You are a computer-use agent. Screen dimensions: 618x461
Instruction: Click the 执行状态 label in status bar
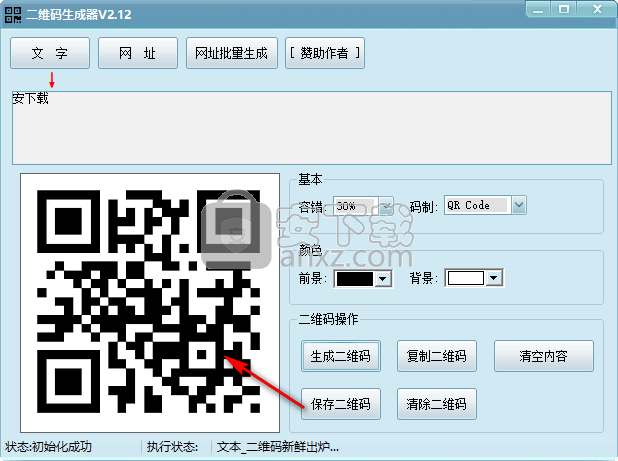pyautogui.click(x=172, y=447)
